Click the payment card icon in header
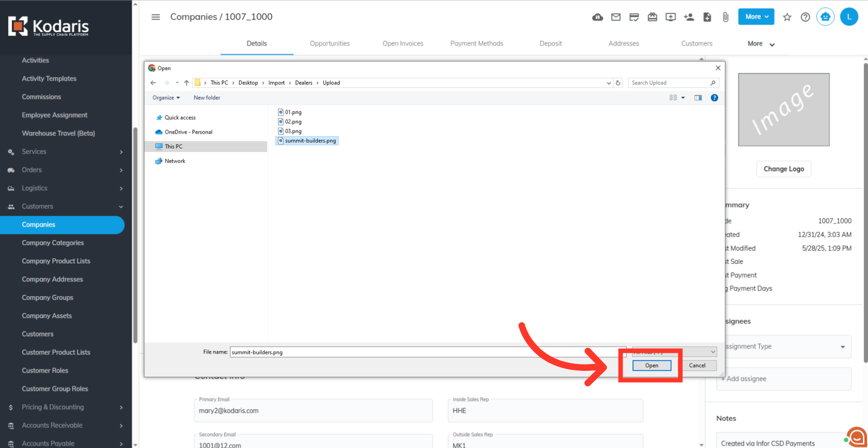The width and height of the screenshot is (868, 448). 634,17
